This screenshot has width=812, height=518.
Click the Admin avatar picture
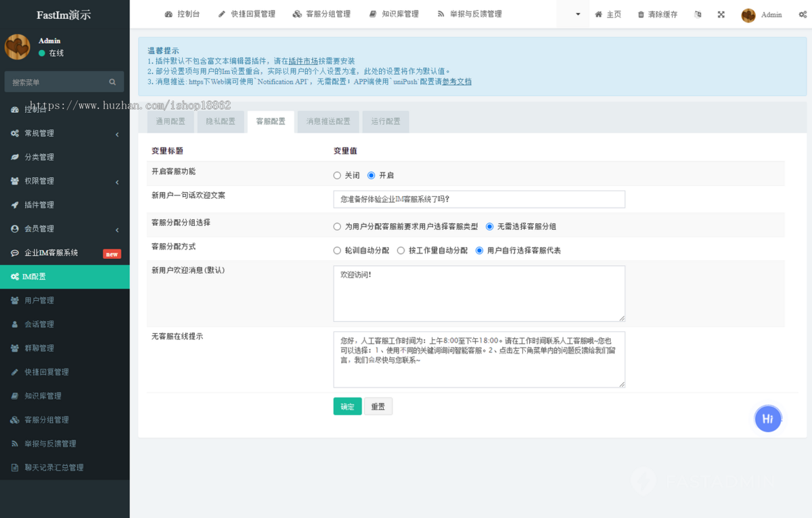click(x=748, y=14)
